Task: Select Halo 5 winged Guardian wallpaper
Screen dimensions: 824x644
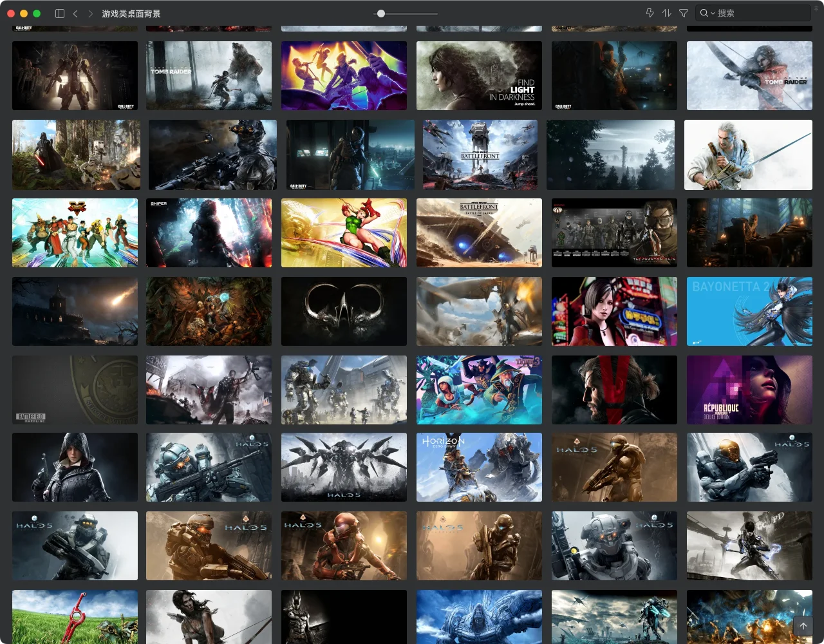Action: 344,468
